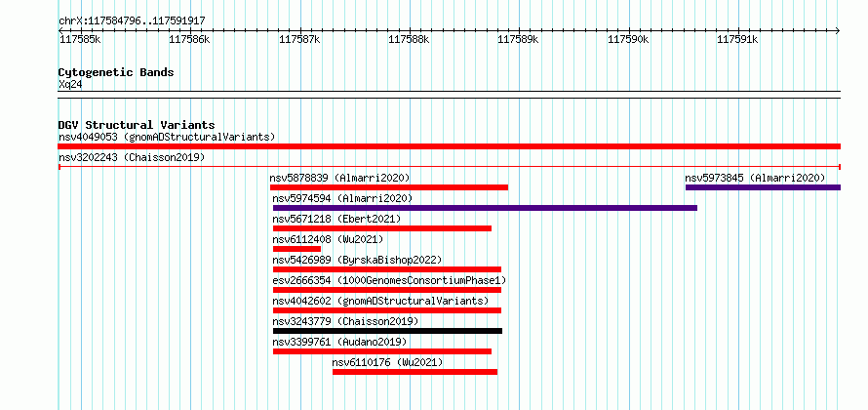
Task: Open nsv5671218 (Ebert2021) label
Action: point(336,219)
